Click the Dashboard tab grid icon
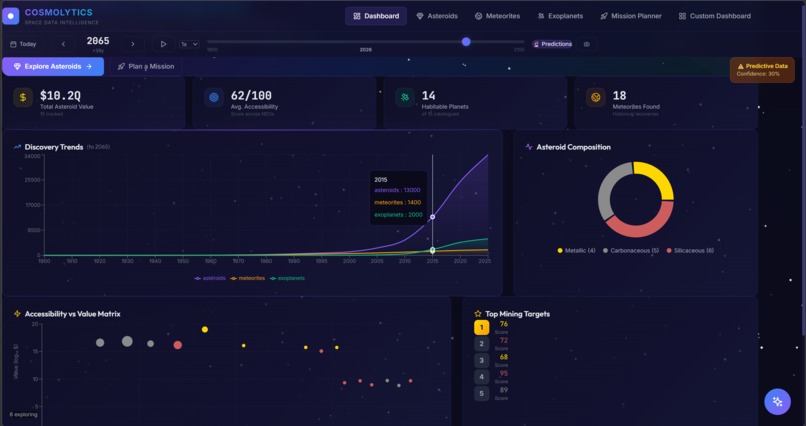The width and height of the screenshot is (806, 426). (357, 16)
